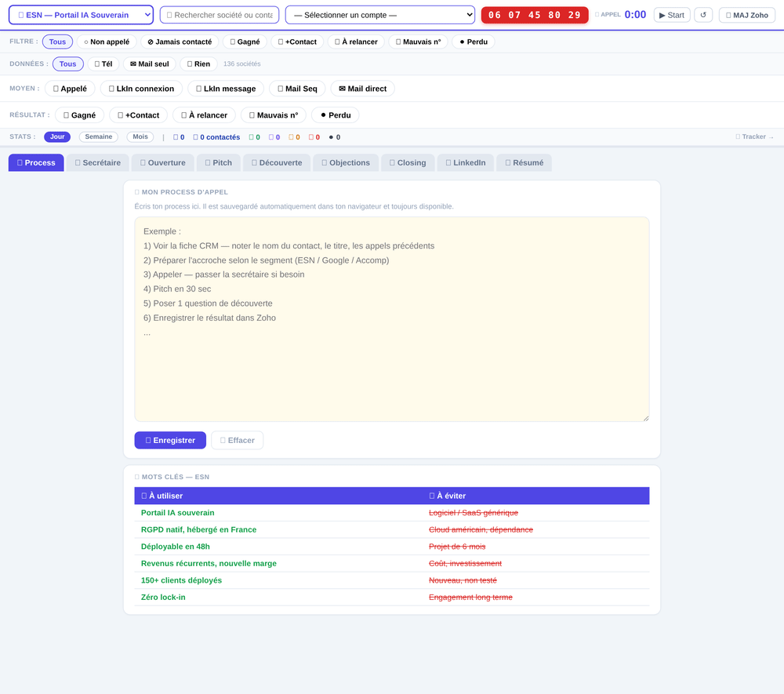Mark contact method as LkIn message
This screenshot has width=784, height=694.
[x=226, y=89]
